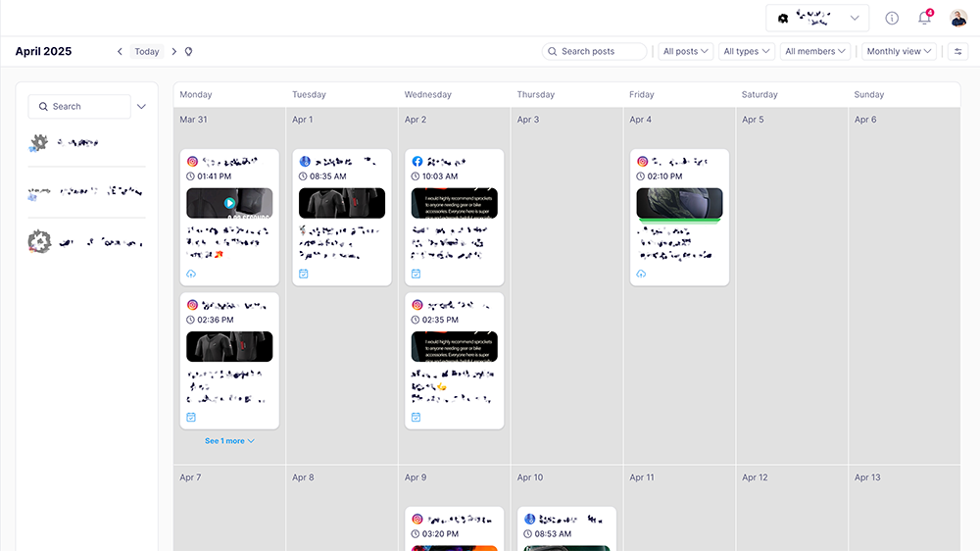
Task: Open the All members dropdown
Action: pyautogui.click(x=815, y=51)
